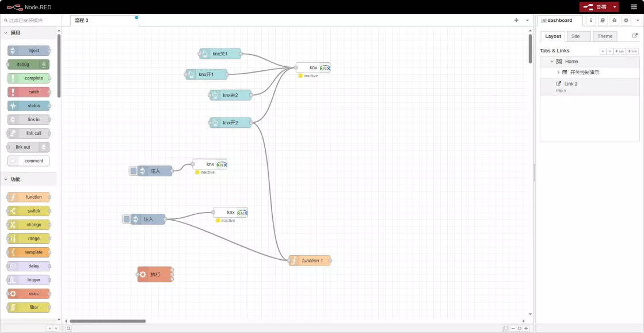Add a new dashboard tab with +tab

tap(619, 51)
